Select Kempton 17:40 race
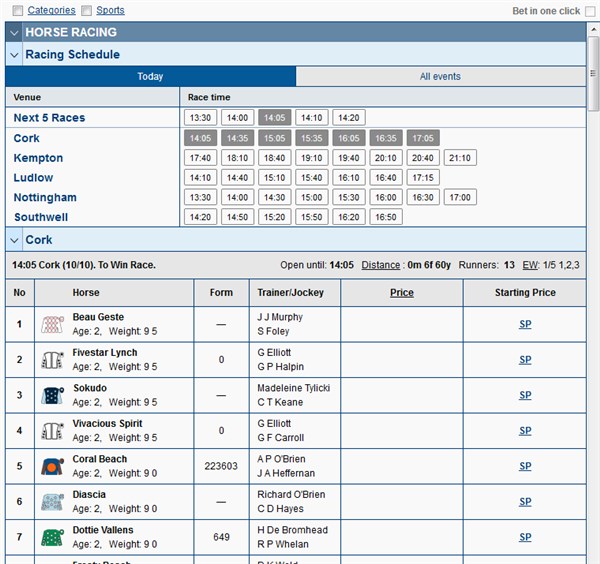Viewport: 600px width, 564px height. [201, 158]
